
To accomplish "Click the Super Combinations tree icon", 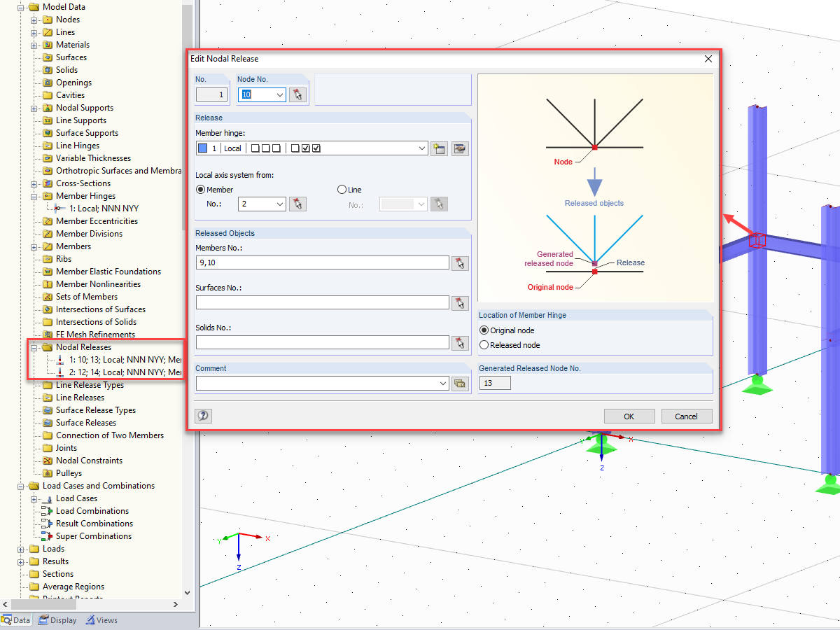I will click(x=48, y=536).
